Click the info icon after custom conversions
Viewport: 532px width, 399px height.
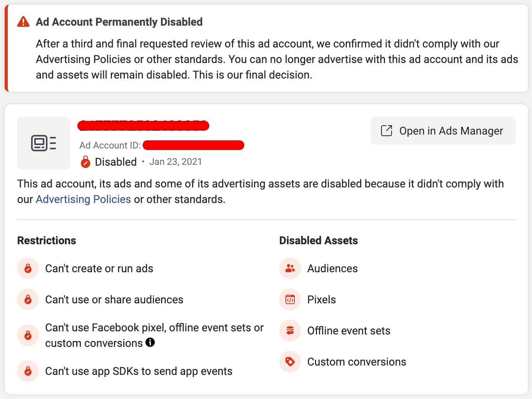150,342
